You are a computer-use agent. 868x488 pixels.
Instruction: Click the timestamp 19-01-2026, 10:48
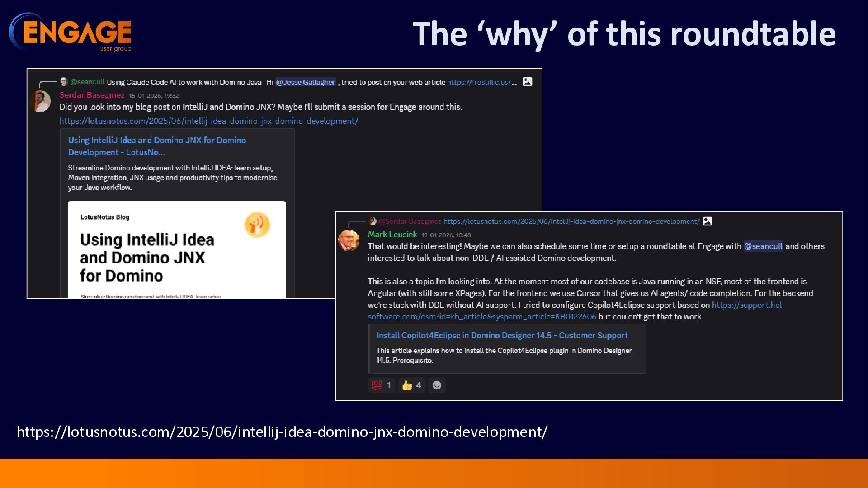point(446,235)
